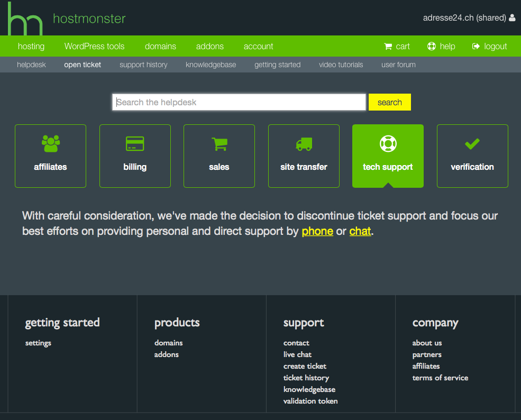Switch to the helpdesk tab
Screen dimensions: 521x420
[x=31, y=65]
